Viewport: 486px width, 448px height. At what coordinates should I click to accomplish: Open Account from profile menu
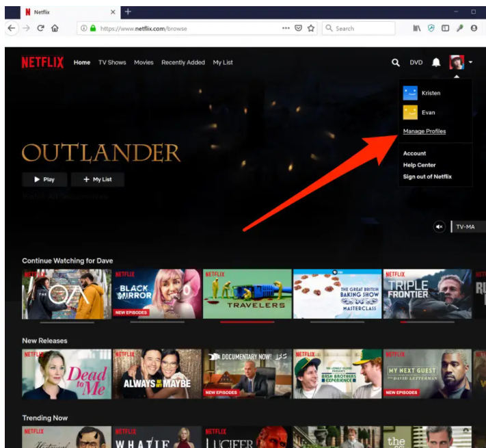click(414, 153)
